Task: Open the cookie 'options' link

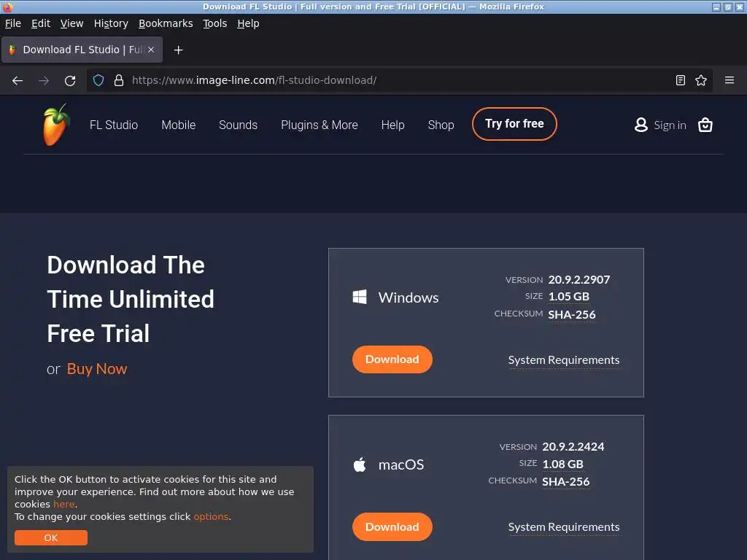Action: point(211,516)
